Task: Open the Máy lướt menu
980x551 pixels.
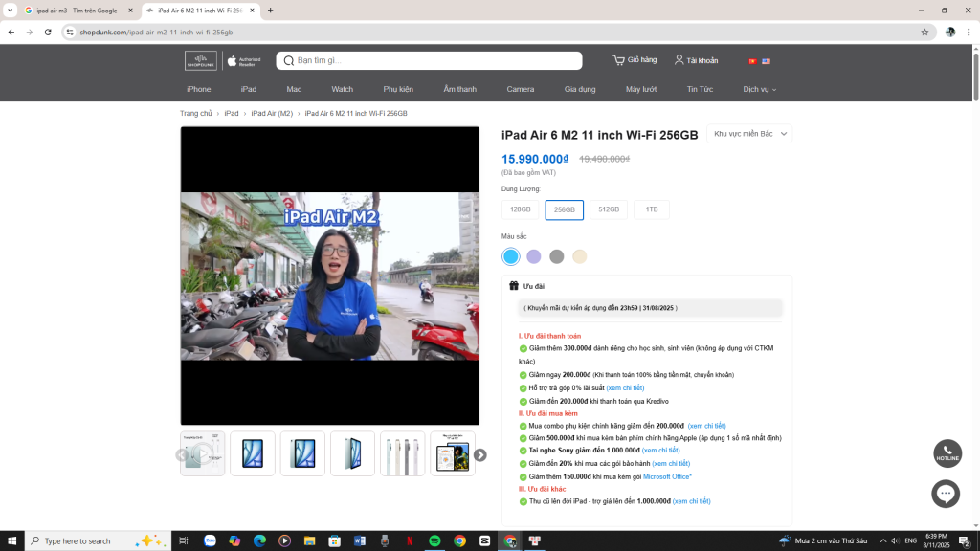Action: [641, 89]
